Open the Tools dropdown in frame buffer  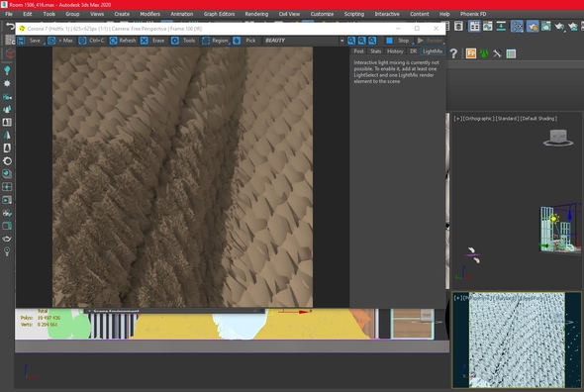pos(184,41)
